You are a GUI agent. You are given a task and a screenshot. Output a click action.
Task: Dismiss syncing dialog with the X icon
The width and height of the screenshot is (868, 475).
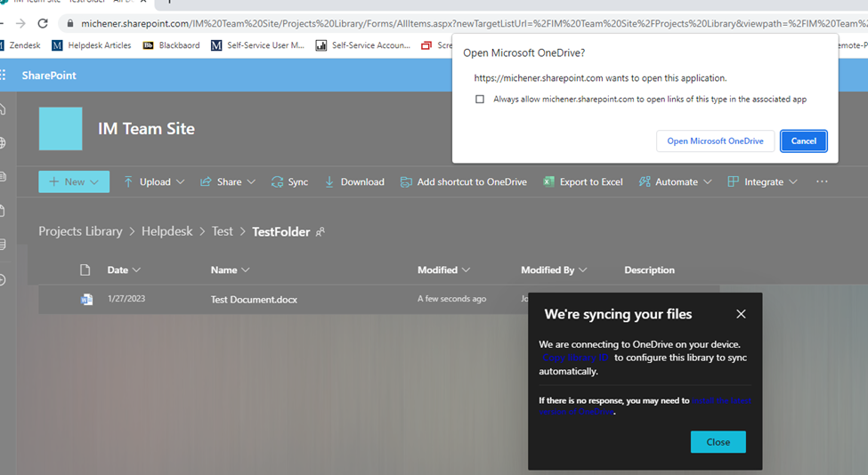point(741,314)
